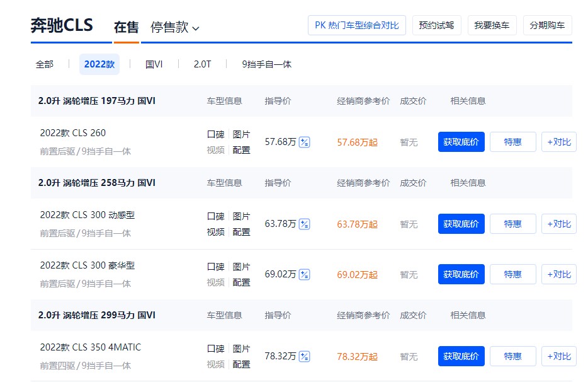Open the 2022款 CLS 260 model link
588x382 pixels.
(x=73, y=133)
